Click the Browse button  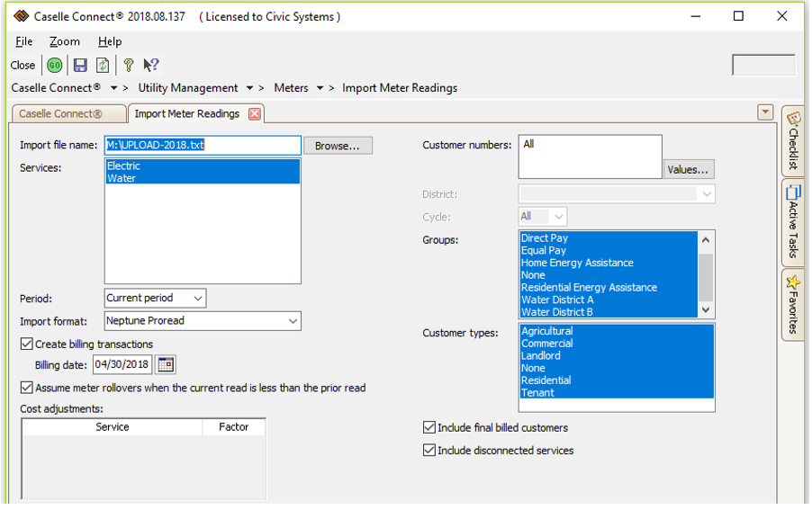338,146
